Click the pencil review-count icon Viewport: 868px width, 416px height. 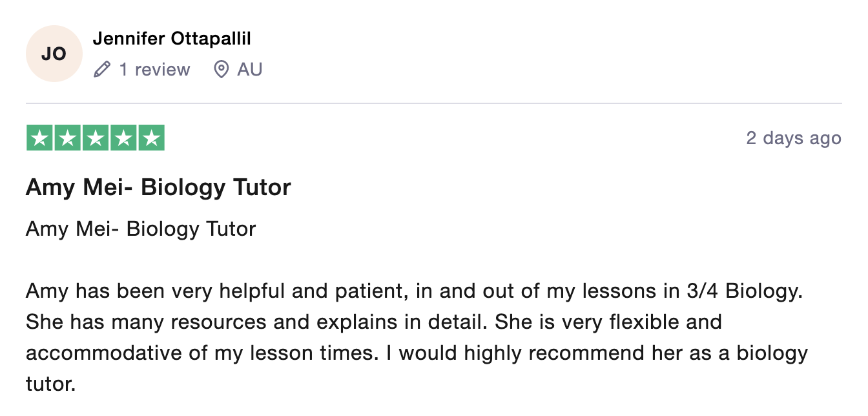point(102,70)
